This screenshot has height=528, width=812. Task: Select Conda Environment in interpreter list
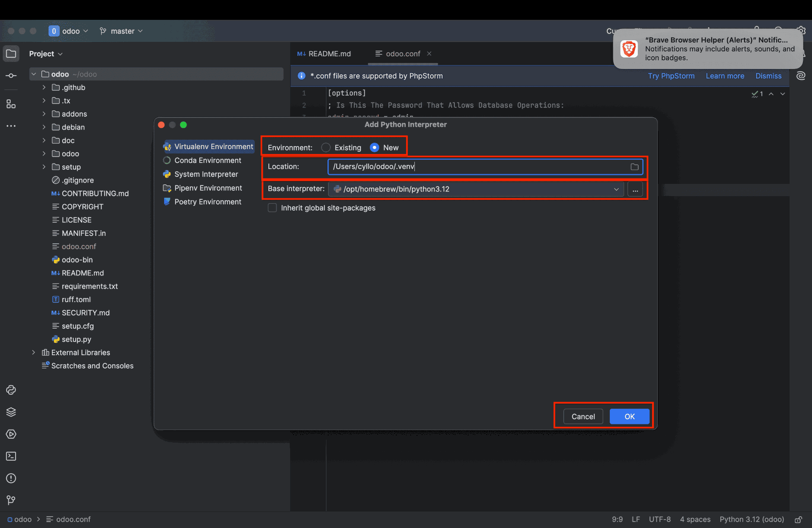coord(208,161)
